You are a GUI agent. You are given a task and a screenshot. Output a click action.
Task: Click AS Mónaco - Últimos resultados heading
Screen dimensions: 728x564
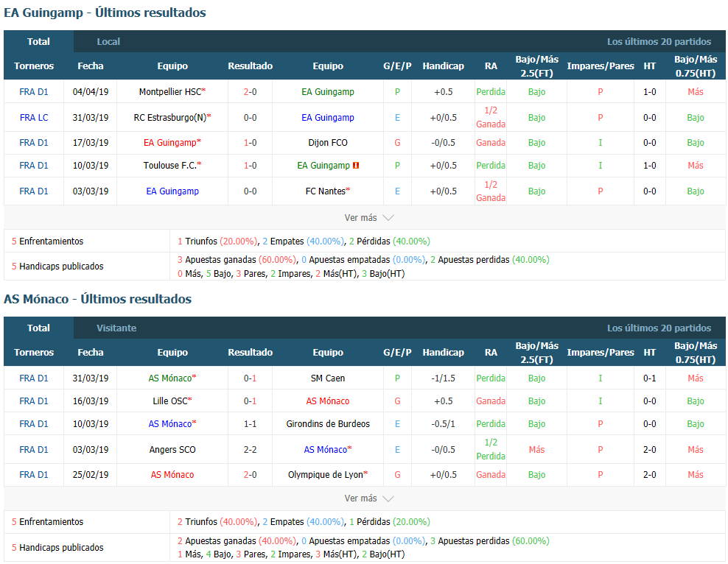(x=97, y=299)
